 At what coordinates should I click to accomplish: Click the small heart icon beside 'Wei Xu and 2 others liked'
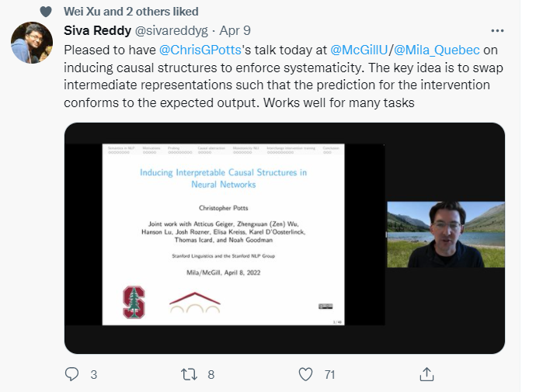44,12
